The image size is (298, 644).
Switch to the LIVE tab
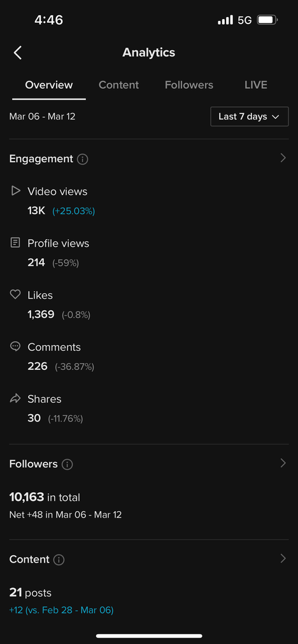[255, 85]
